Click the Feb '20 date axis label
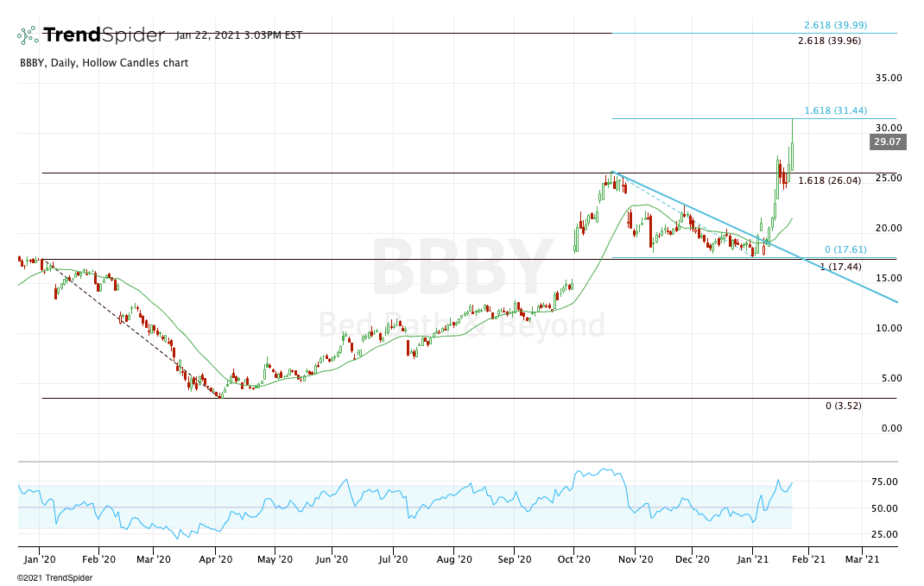 [98, 559]
